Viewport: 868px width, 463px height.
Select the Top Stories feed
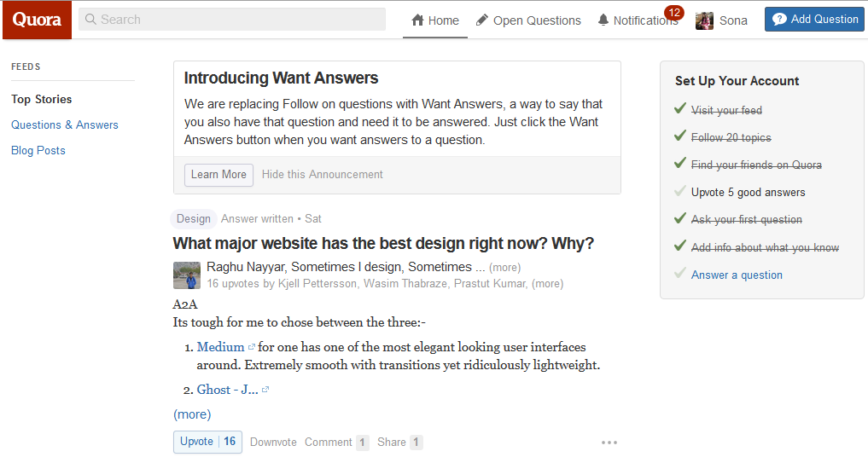[x=42, y=99]
